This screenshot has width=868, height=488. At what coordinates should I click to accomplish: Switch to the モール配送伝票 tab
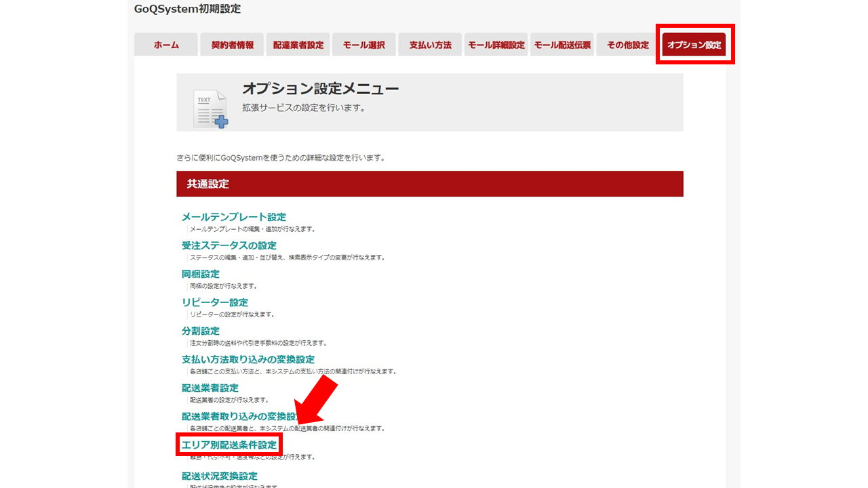tap(562, 45)
